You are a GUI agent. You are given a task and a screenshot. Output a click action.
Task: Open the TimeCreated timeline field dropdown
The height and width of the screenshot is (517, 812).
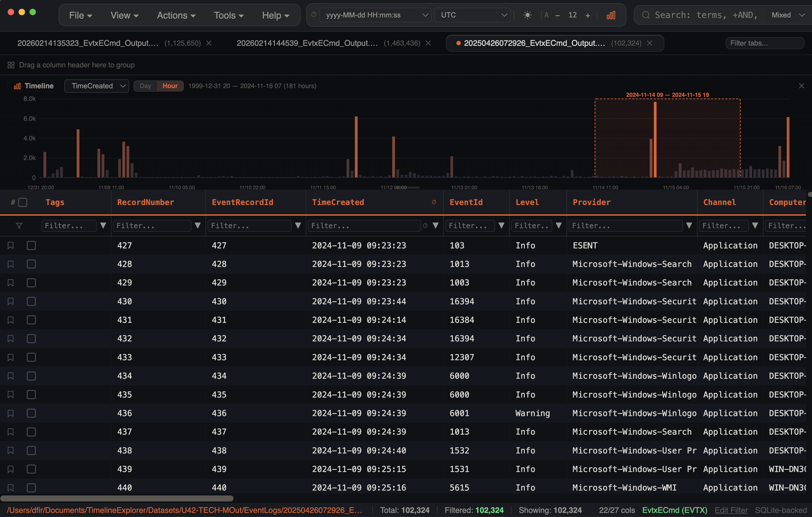pos(96,86)
